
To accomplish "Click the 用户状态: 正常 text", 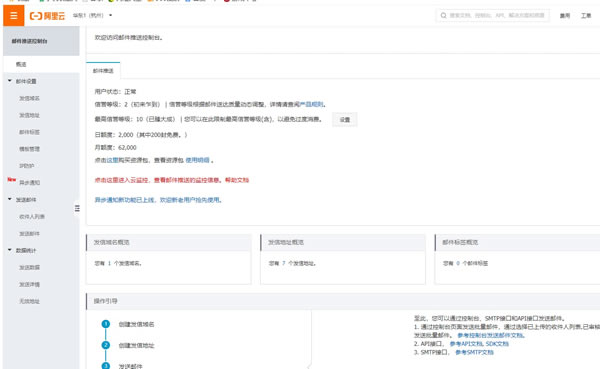I will [116, 91].
